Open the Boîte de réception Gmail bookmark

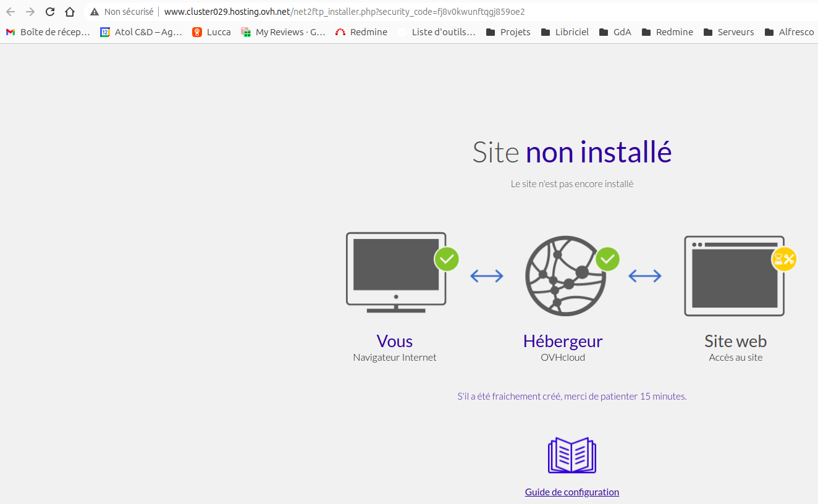coord(48,32)
